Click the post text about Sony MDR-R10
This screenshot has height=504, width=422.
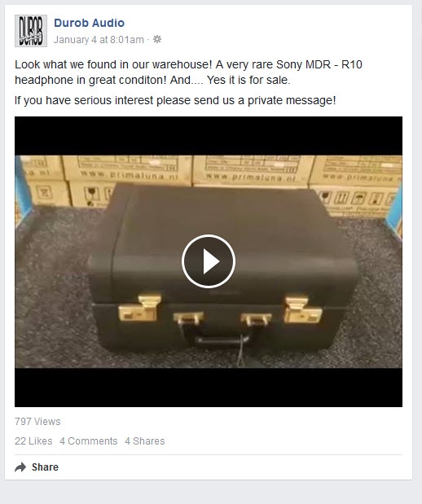pyautogui.click(x=188, y=72)
